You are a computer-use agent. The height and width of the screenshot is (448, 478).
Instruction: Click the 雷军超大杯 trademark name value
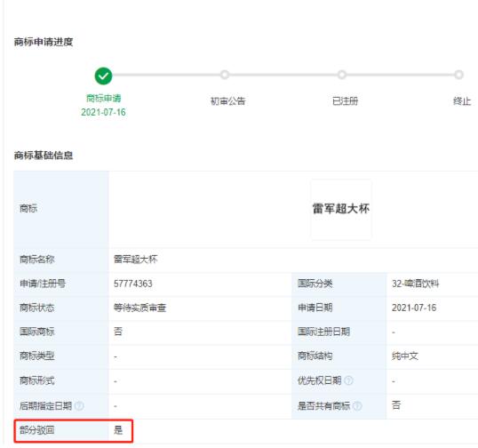[x=135, y=260]
